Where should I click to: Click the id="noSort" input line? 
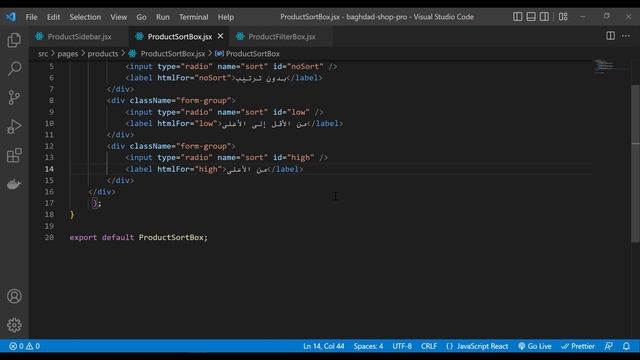click(231, 66)
